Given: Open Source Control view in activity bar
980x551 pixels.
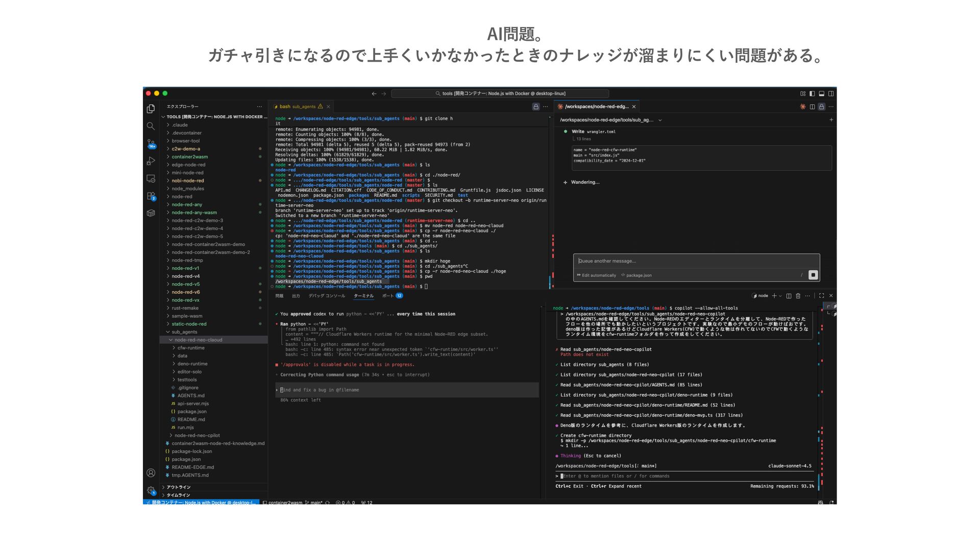Looking at the screenshot, I should click(x=151, y=143).
